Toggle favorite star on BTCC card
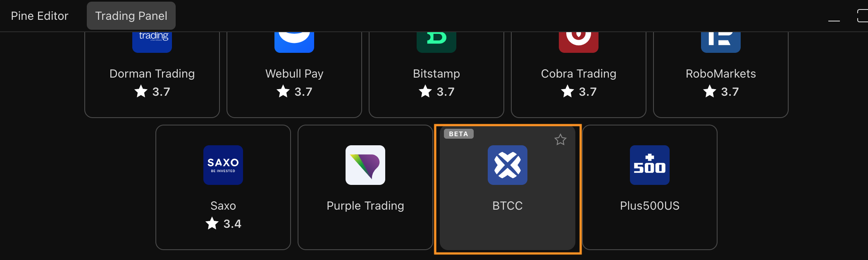Image resolution: width=868 pixels, height=260 pixels. [x=560, y=140]
